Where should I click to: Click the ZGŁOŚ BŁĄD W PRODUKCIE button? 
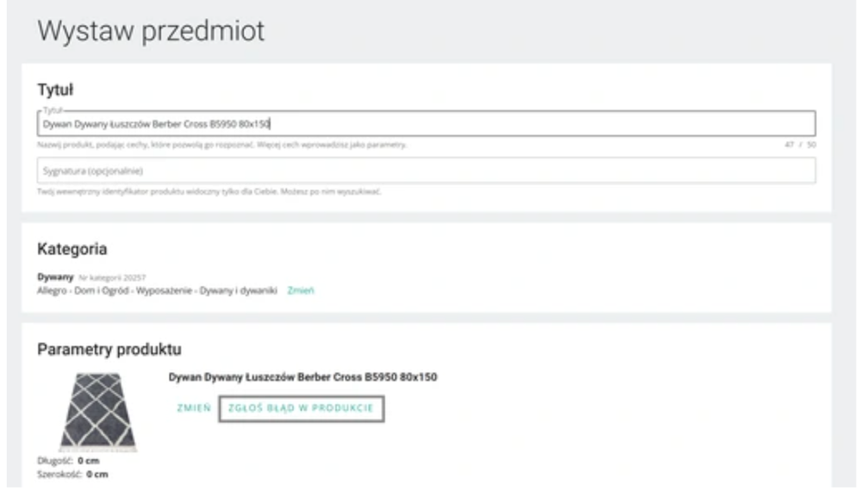(301, 408)
